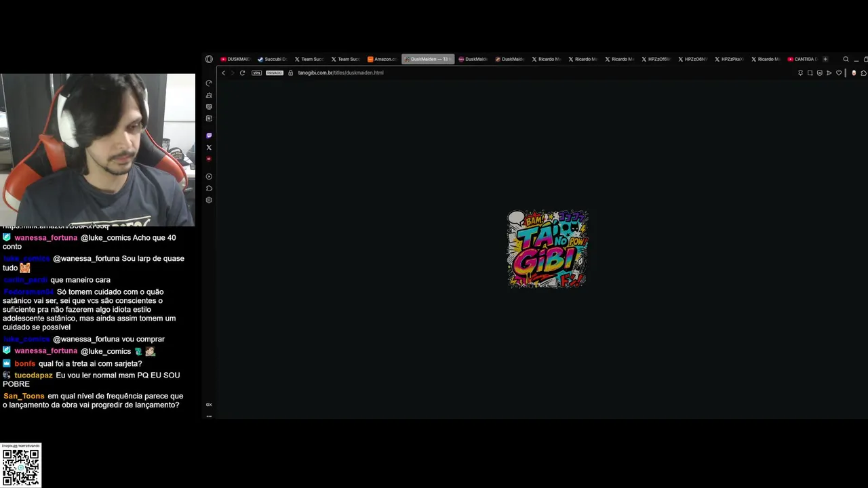Open the hatched-screen icon in sidebar
The height and width of the screenshot is (488, 868).
coord(209,106)
